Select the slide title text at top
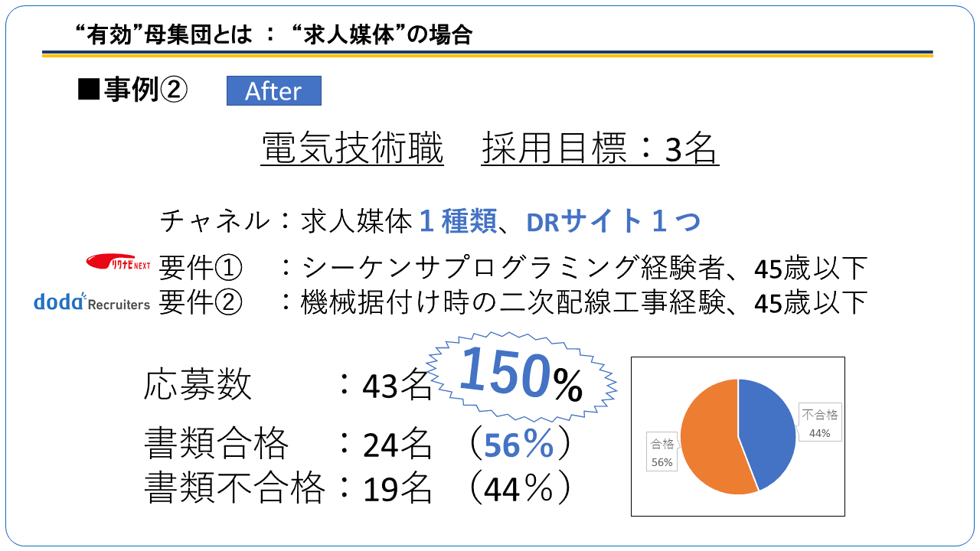980x551 pixels. coord(274,34)
